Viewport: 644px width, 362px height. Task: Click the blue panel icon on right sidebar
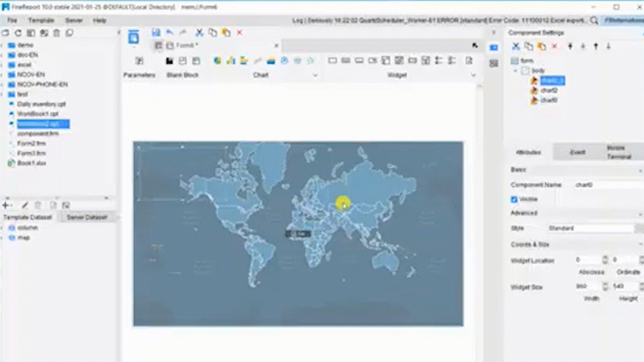(x=494, y=47)
